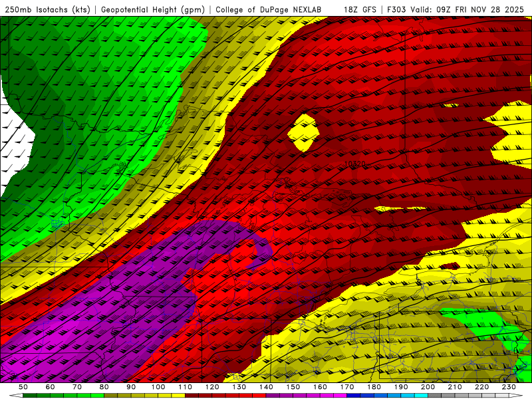Viewport: 532px width, 399px height.
Task: Click the 200 value on the legend
Action: [x=428, y=387]
